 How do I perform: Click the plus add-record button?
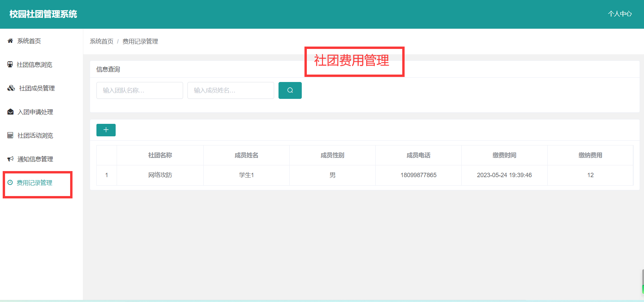pyautogui.click(x=106, y=130)
